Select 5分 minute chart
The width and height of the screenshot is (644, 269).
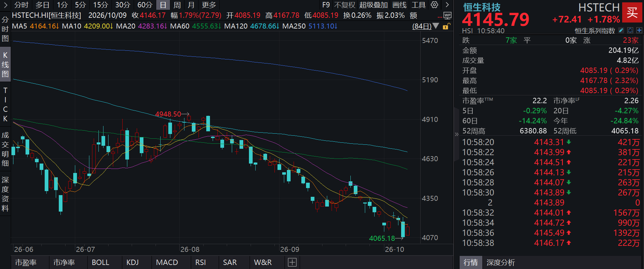(80, 5)
